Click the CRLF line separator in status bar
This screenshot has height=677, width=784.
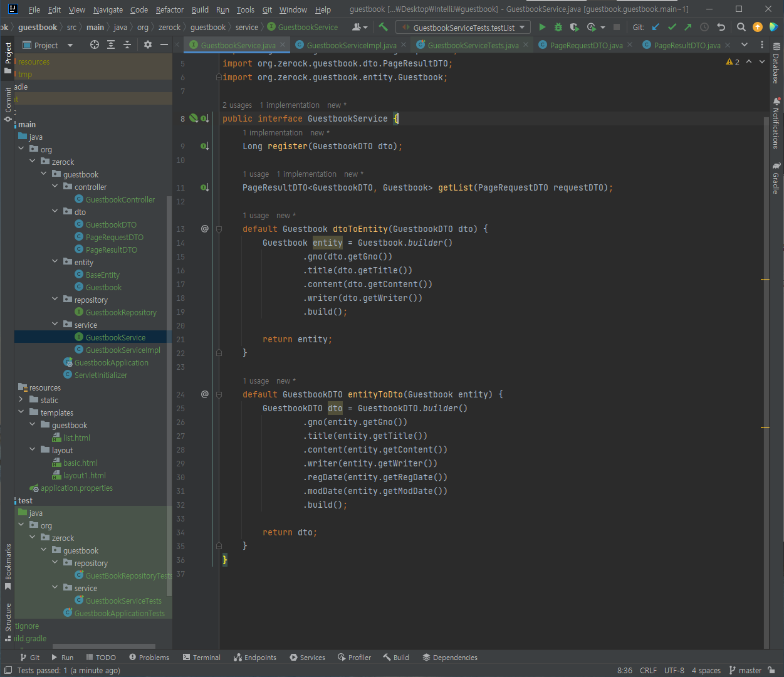648,670
